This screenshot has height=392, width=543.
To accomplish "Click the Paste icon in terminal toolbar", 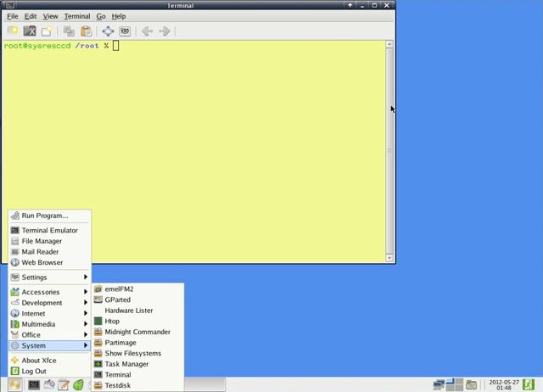I will click(87, 31).
